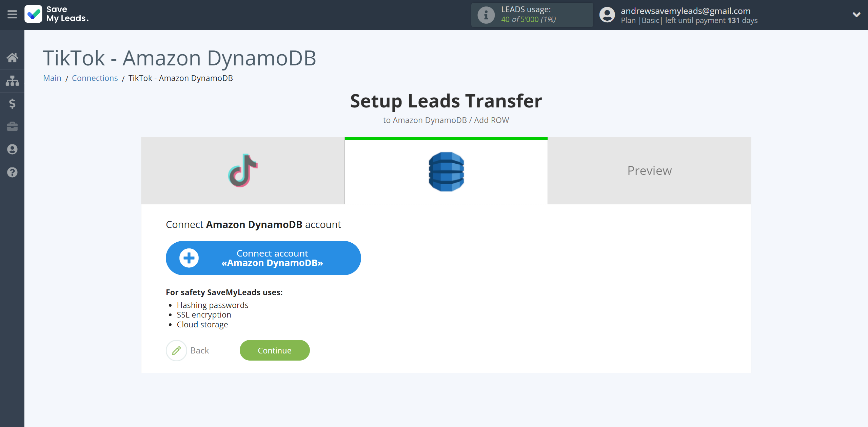
Task: Click the TikTok - Amazon DynamoDB breadcrumb
Action: tap(180, 78)
